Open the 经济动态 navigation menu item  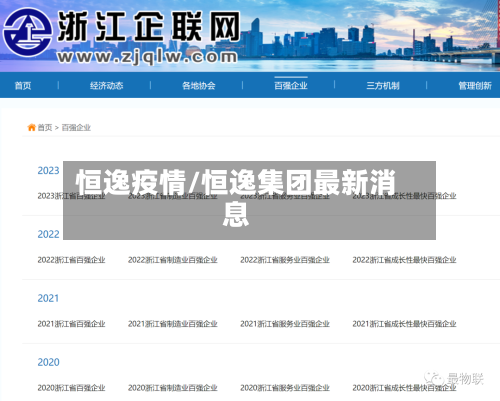pos(107,86)
